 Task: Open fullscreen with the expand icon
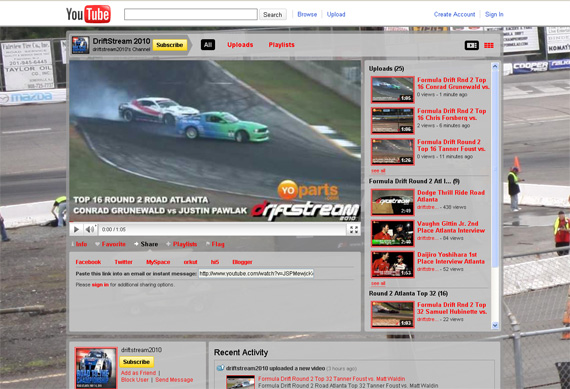point(354,229)
